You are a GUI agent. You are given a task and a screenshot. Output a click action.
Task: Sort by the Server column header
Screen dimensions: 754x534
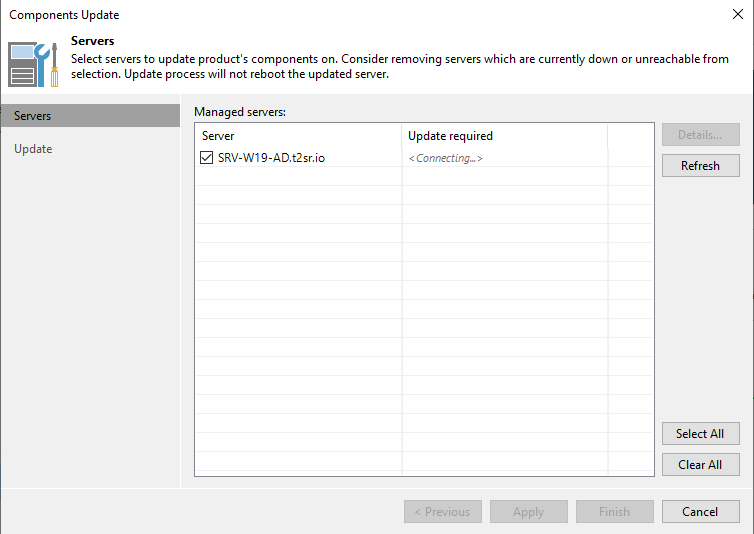point(299,136)
